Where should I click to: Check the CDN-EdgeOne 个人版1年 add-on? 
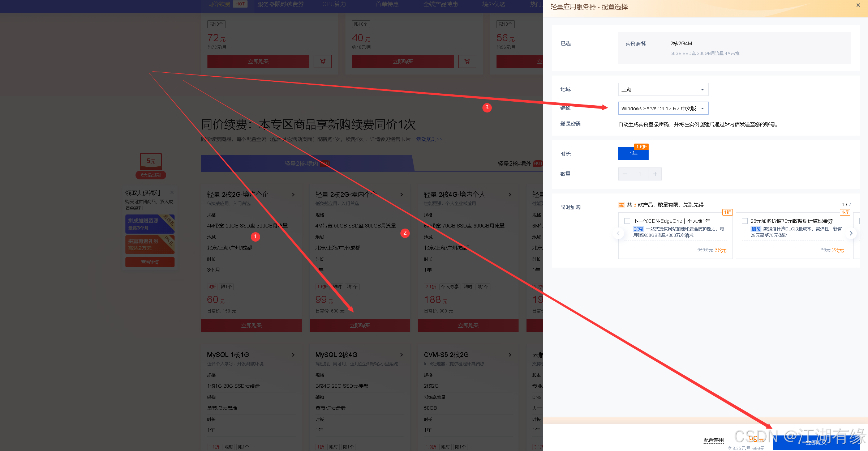(627, 221)
